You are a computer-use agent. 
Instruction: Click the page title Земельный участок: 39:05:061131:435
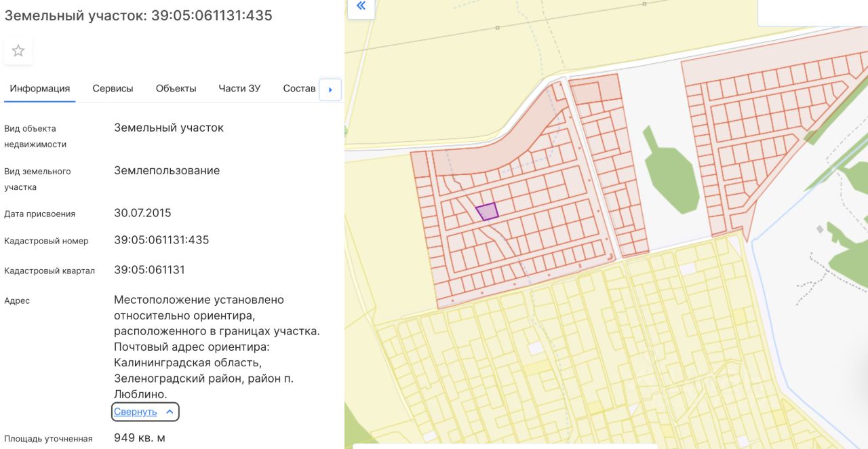138,16
